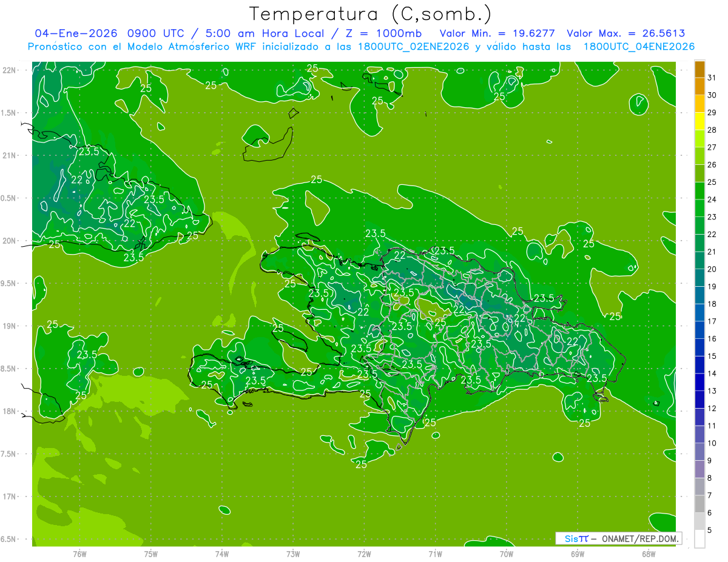728x562 pixels.
Task: Pick the green swatch between 24 and 25
Action: (699, 191)
